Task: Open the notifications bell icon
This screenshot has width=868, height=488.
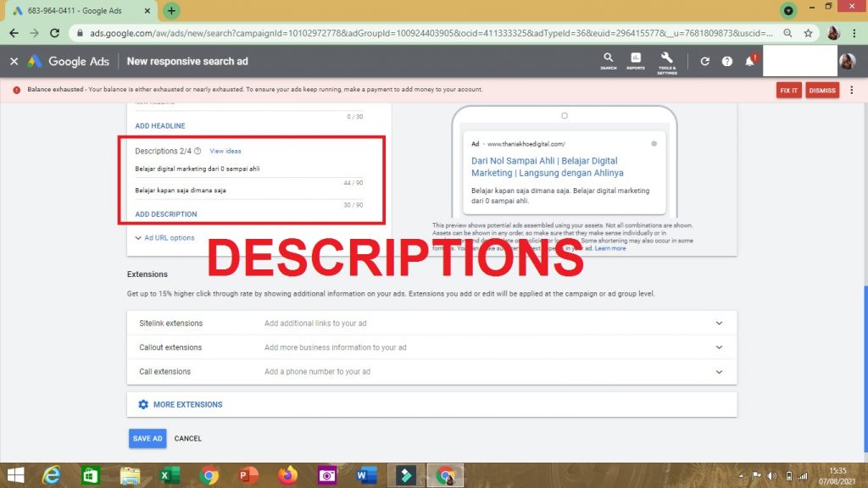Action: (749, 62)
